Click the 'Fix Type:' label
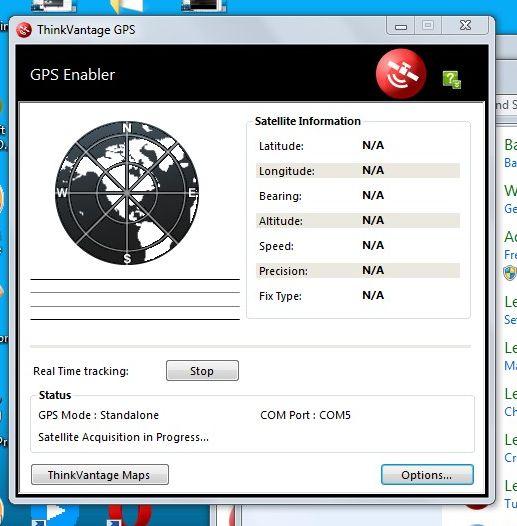 tap(280, 296)
